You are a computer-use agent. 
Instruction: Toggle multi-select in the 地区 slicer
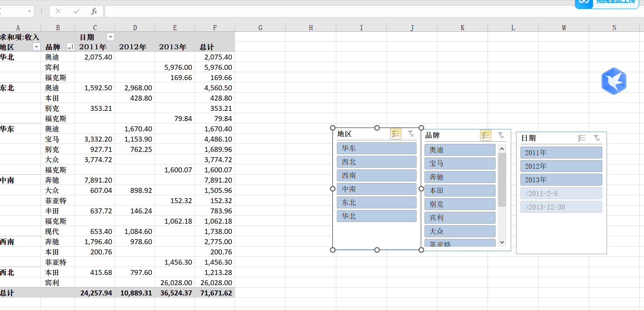pos(396,134)
